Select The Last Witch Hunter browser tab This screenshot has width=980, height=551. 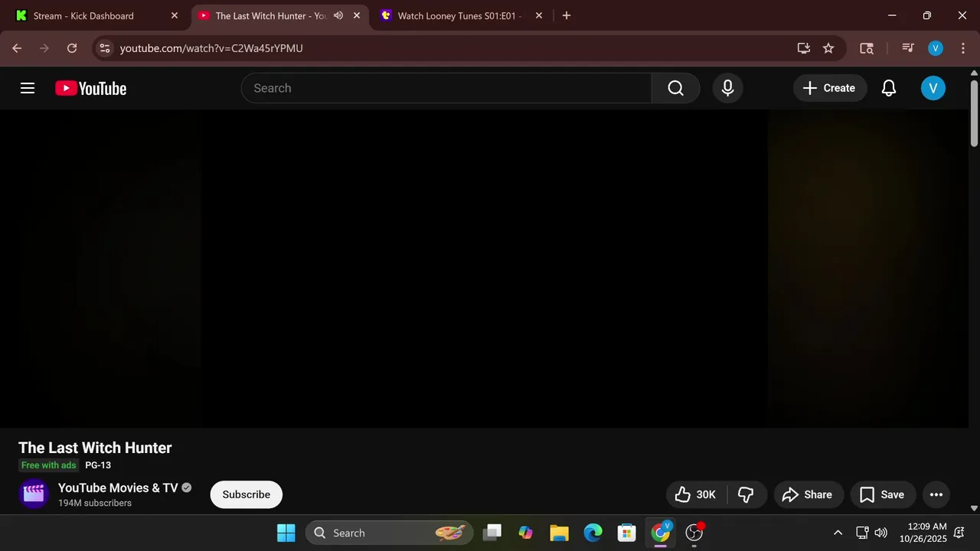[271, 15]
